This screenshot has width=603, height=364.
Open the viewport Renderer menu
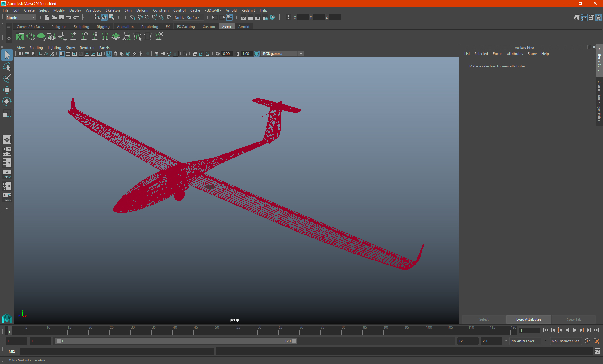click(x=87, y=48)
